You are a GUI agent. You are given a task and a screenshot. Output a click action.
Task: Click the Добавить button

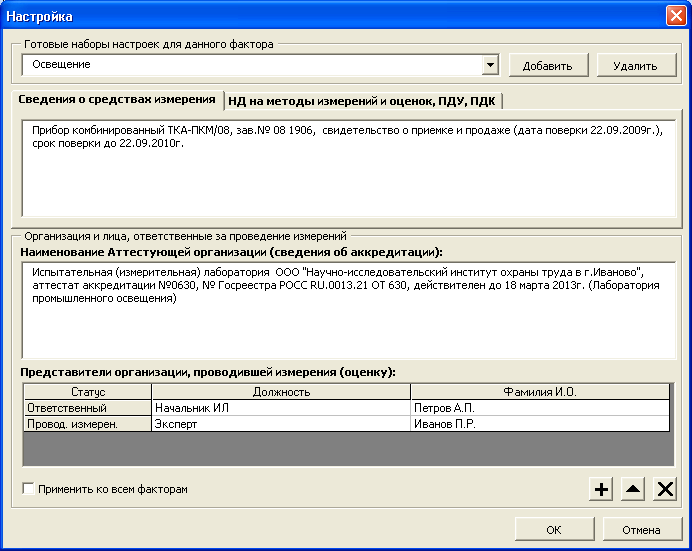pyautogui.click(x=548, y=66)
